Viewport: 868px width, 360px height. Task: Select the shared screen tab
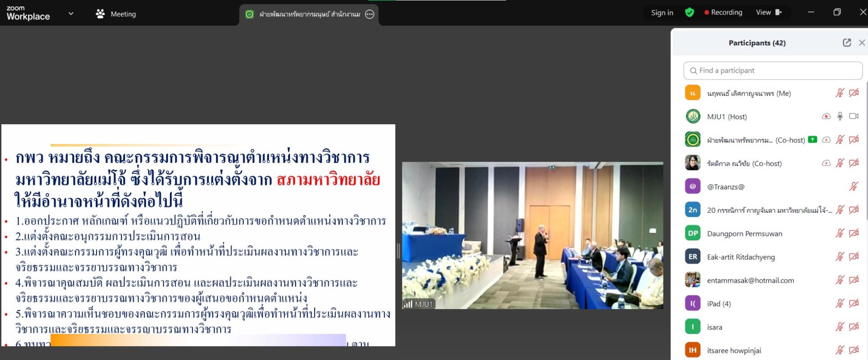[308, 14]
